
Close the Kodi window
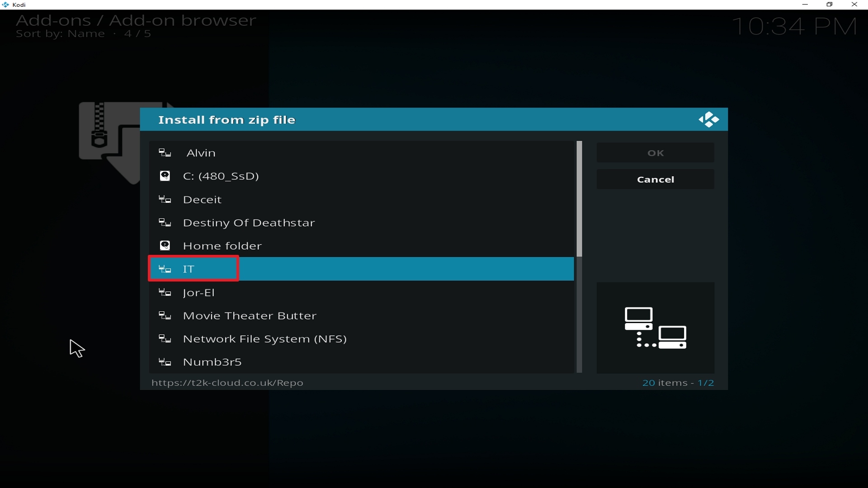[x=854, y=5]
